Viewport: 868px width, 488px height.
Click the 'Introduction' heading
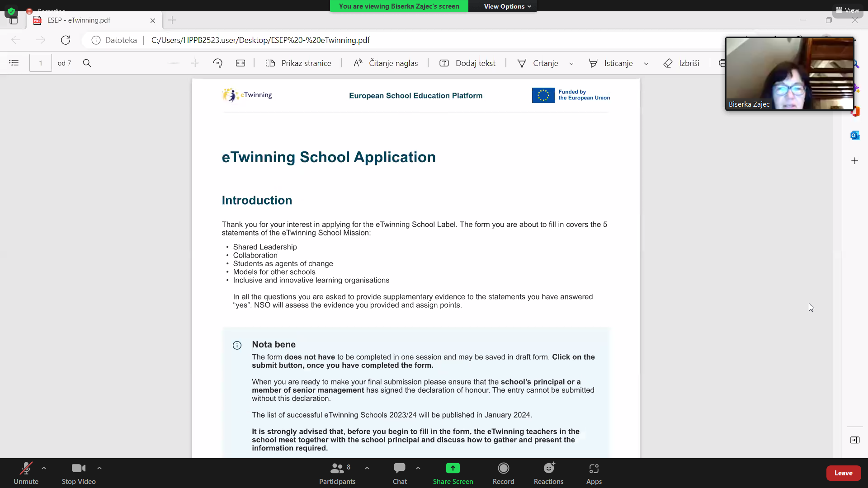(257, 200)
